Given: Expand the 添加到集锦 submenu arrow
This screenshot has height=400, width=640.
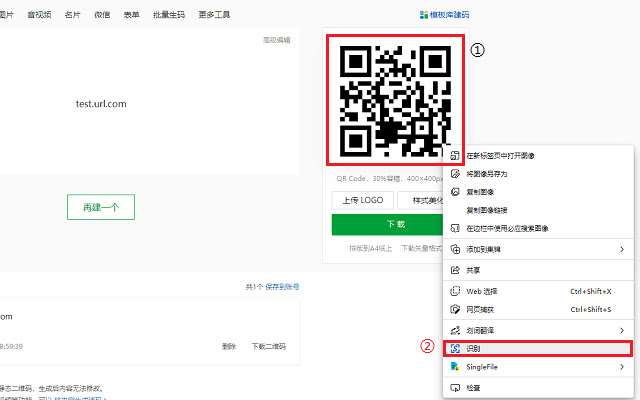Looking at the screenshot, I should click(x=622, y=249).
